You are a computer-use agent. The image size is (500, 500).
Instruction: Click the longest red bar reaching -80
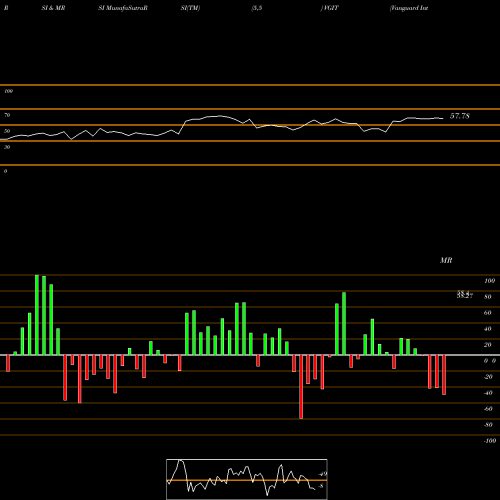click(301, 387)
